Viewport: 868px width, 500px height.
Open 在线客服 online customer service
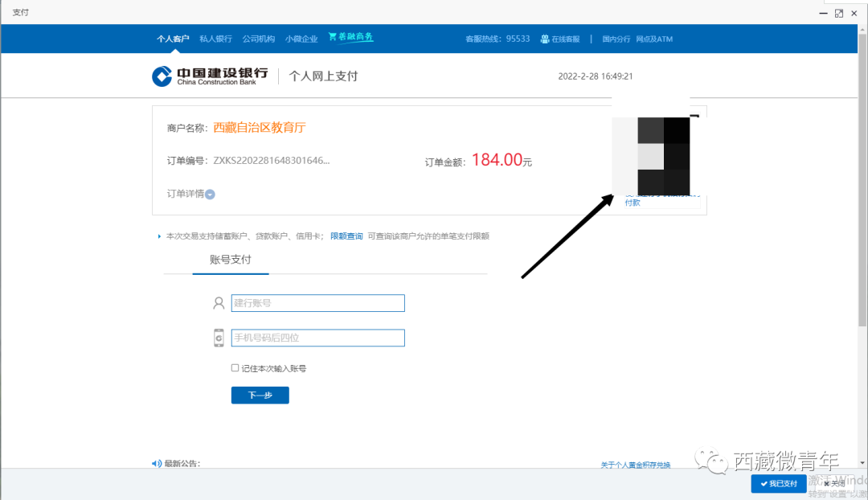pyautogui.click(x=560, y=39)
